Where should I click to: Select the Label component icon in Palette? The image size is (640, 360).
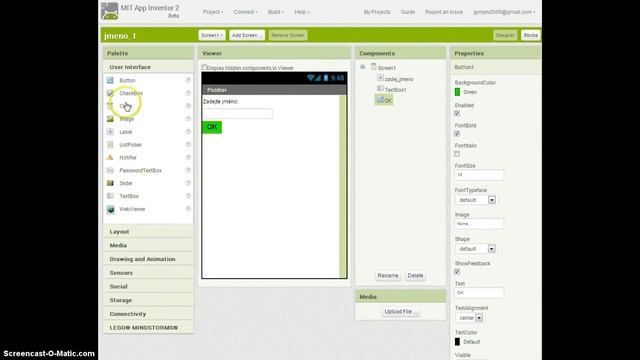tap(110, 131)
